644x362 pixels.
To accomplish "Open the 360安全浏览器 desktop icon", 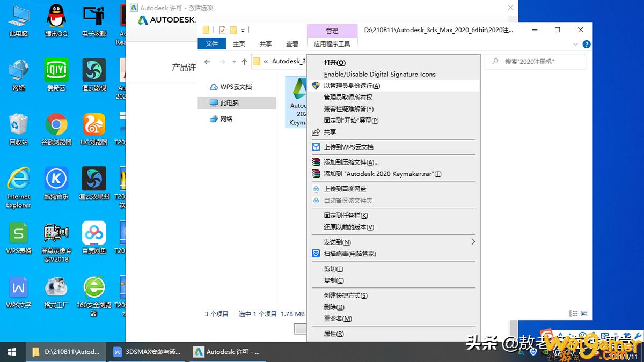I will coord(94,297).
